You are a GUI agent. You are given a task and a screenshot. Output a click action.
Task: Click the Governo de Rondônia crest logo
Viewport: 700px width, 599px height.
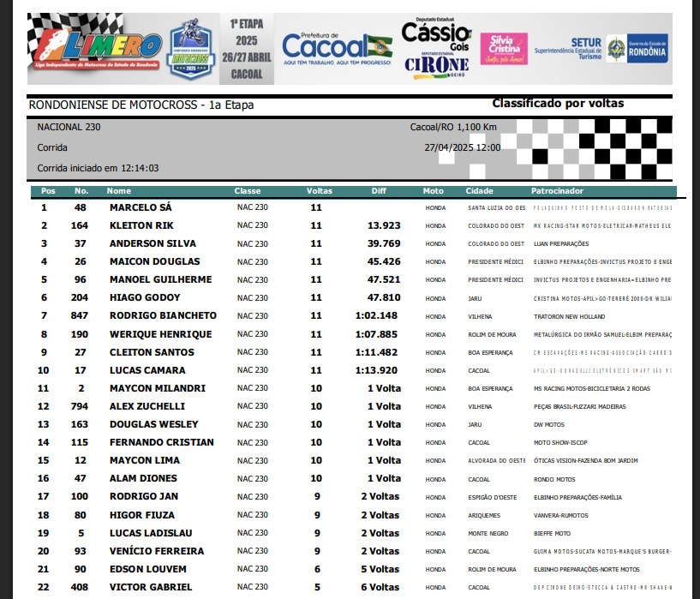point(637,48)
